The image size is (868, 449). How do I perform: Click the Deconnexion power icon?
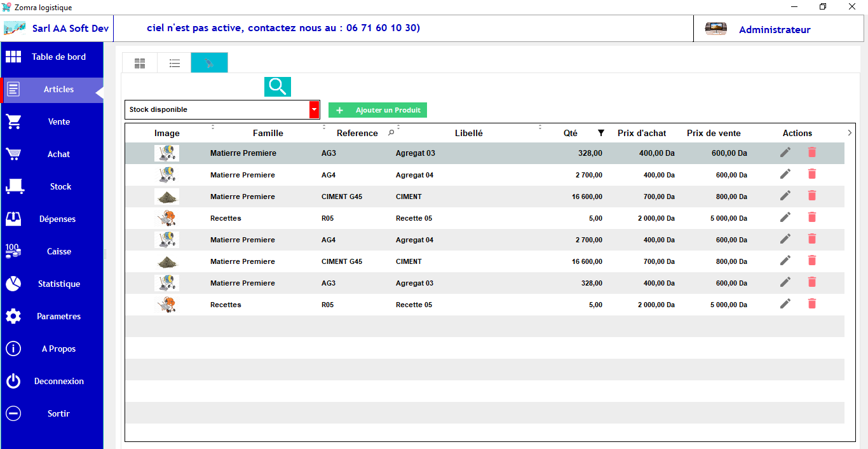[13, 381]
